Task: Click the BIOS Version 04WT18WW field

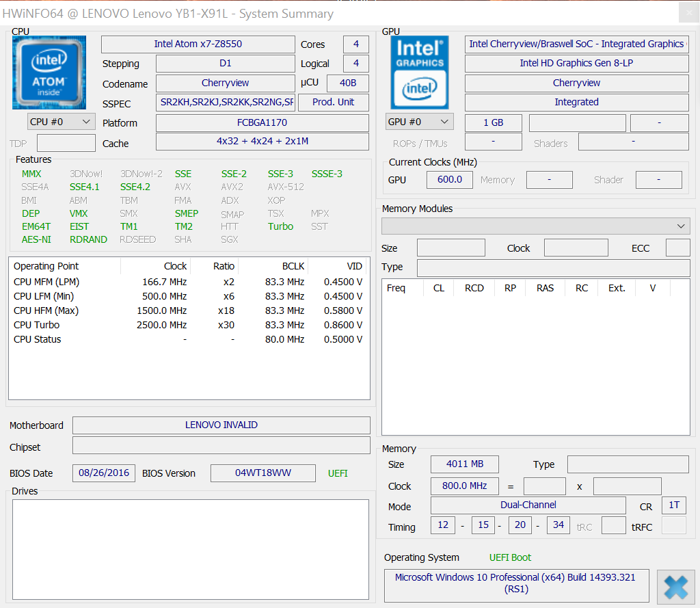Action: click(262, 473)
